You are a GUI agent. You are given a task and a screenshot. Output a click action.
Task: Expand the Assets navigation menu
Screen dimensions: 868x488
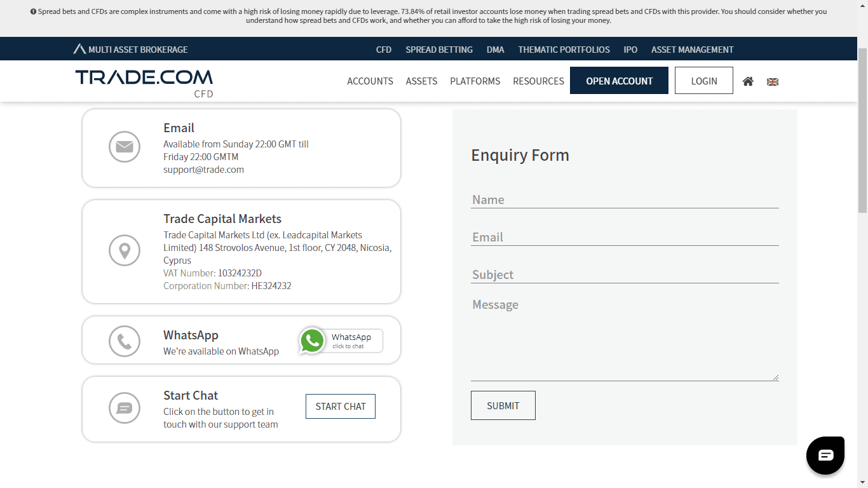(421, 81)
